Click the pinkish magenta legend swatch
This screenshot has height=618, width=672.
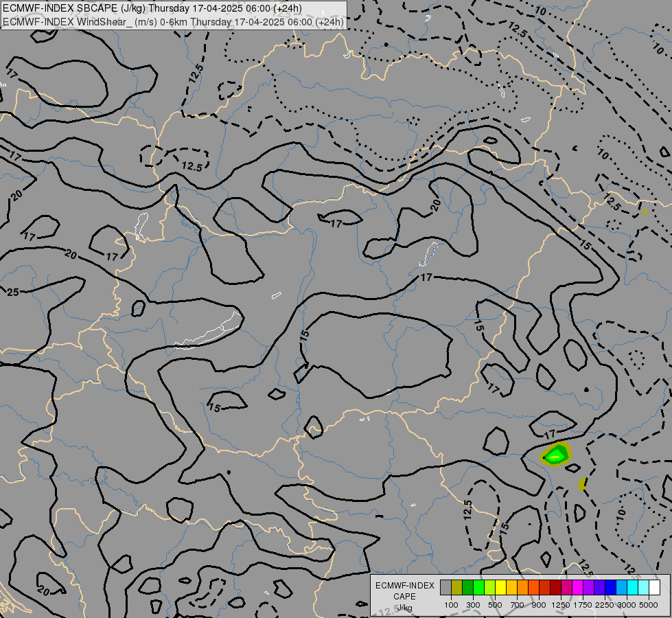tap(566, 588)
